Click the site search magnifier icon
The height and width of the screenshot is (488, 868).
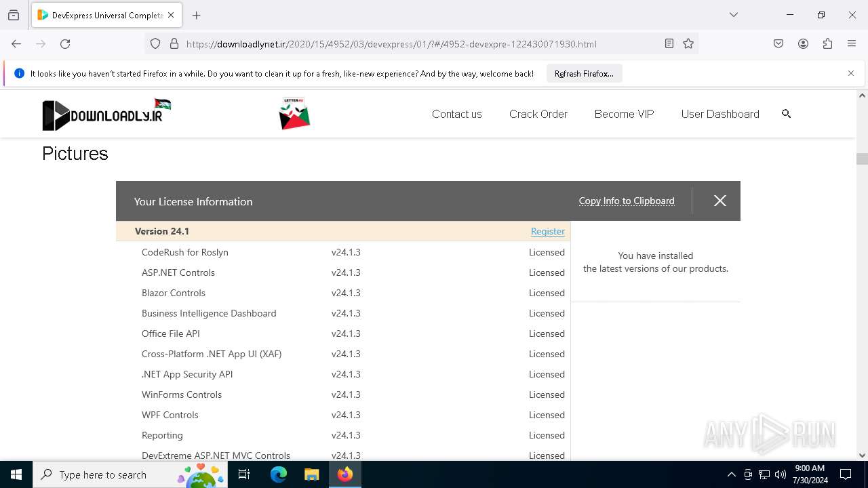[787, 114]
